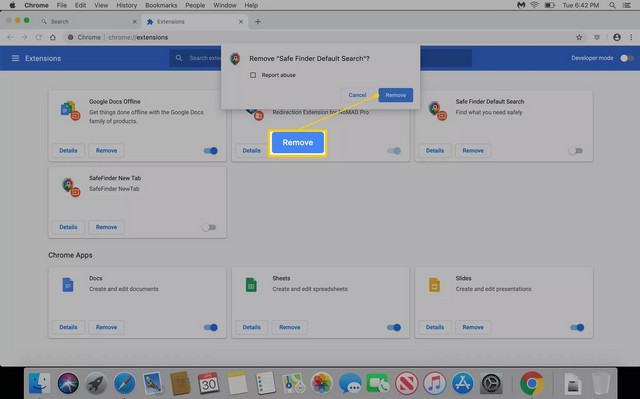The height and width of the screenshot is (399, 640).
Task: Go to the home page icon
Action: click(x=53, y=37)
